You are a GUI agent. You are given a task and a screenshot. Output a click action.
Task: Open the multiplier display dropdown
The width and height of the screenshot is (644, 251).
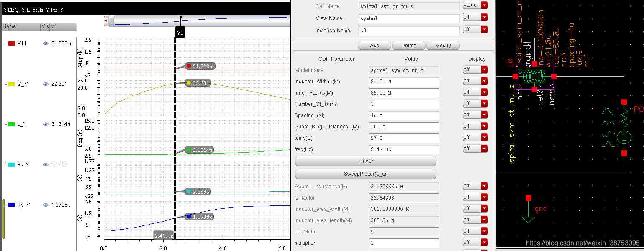click(x=475, y=242)
